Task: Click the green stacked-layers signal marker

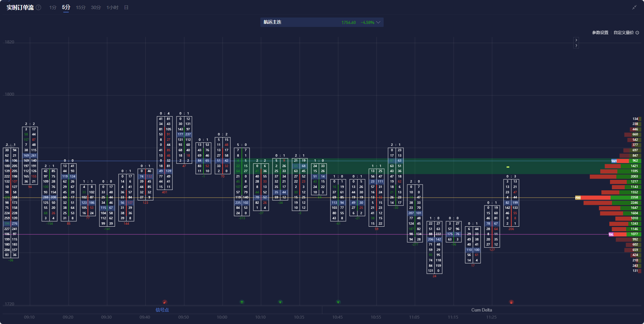Action: click(x=242, y=302)
